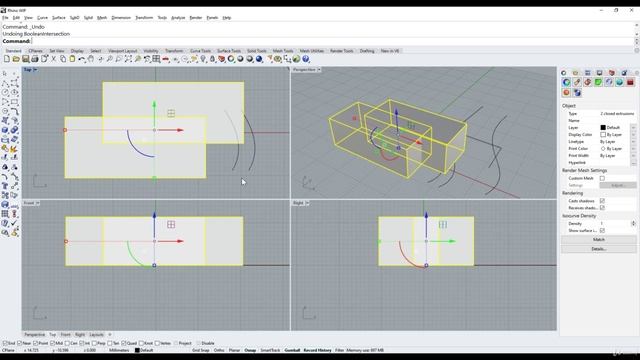
Task: Open the Front viewport title dropdown
Action: [x=38, y=203]
